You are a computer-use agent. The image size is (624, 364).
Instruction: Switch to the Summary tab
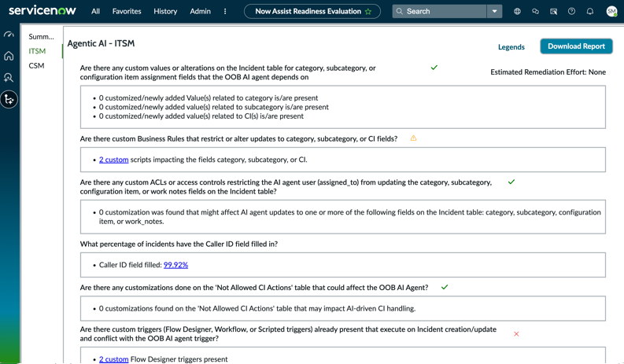click(x=41, y=37)
